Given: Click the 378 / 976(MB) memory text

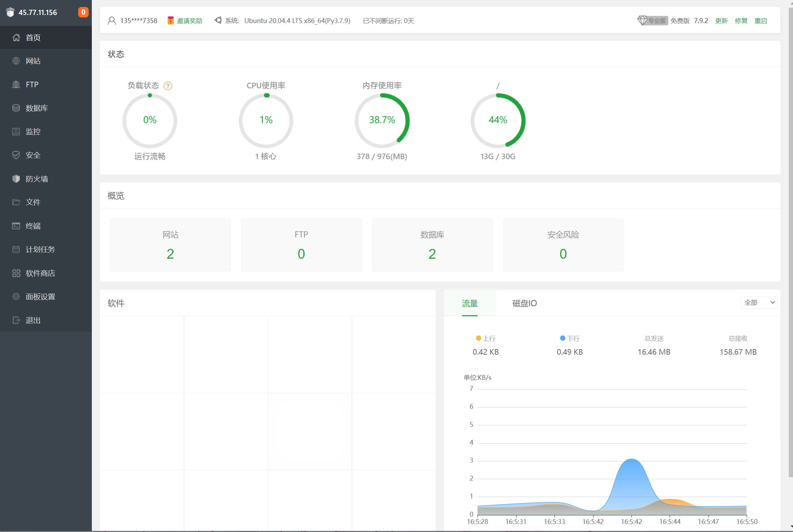Looking at the screenshot, I should pyautogui.click(x=382, y=156).
